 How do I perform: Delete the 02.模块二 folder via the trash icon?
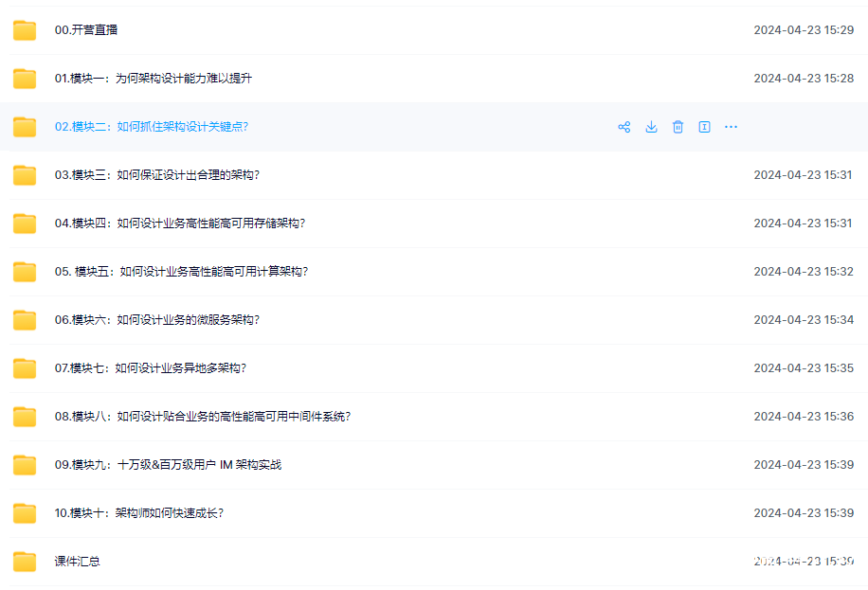coord(678,127)
